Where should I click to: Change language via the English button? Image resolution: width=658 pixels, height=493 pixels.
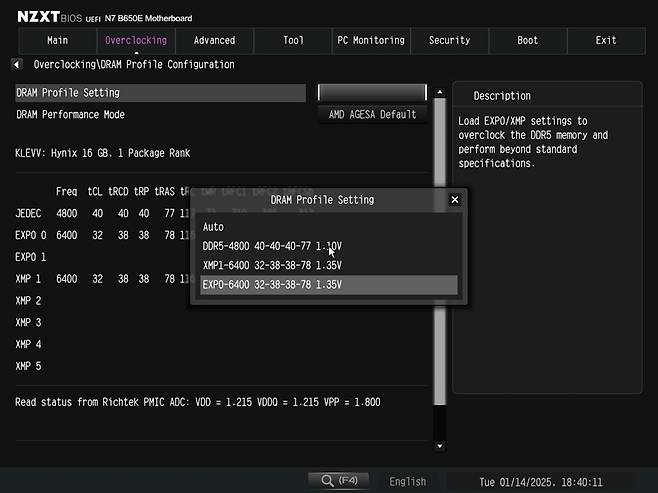click(x=407, y=481)
